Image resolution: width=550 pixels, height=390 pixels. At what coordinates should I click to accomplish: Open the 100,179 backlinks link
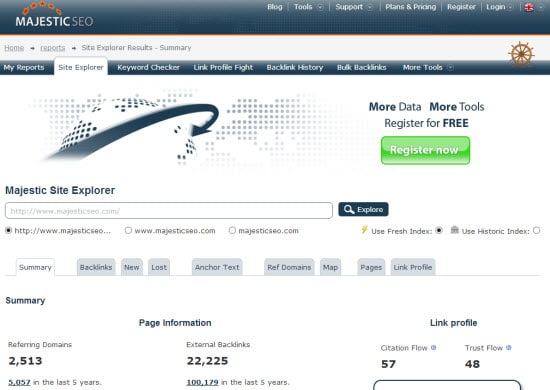pos(202,382)
